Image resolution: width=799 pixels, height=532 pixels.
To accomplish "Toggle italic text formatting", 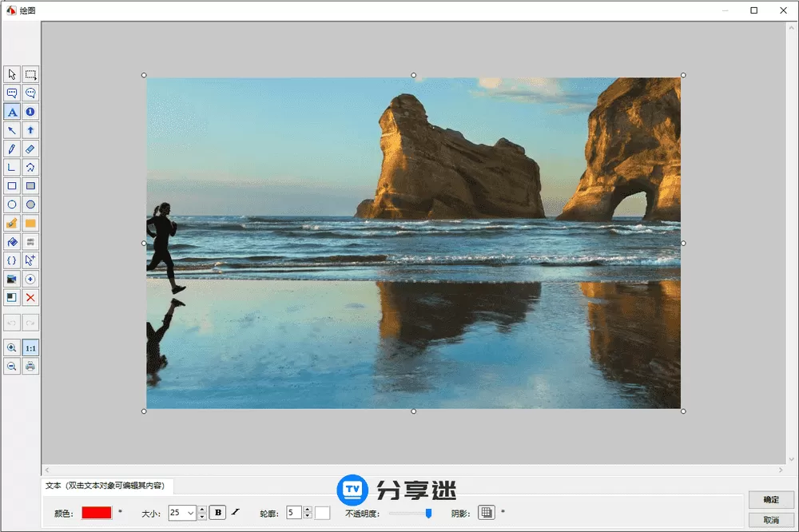I will (x=233, y=512).
